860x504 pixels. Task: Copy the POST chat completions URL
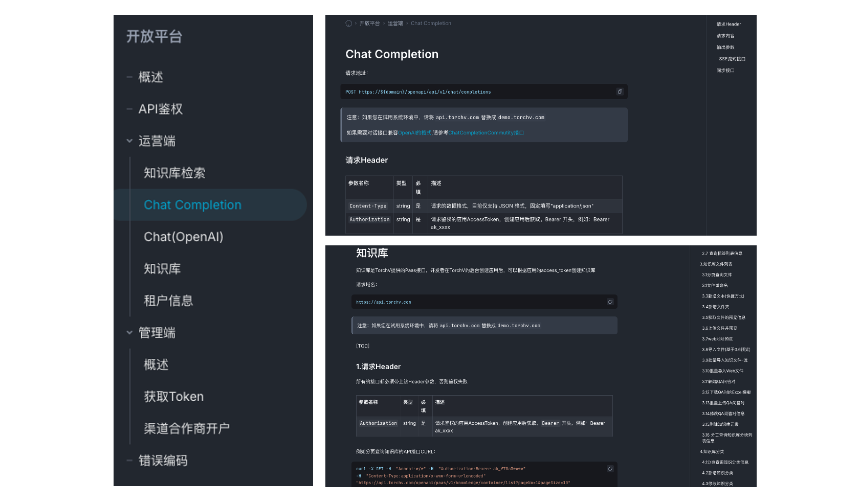(620, 92)
